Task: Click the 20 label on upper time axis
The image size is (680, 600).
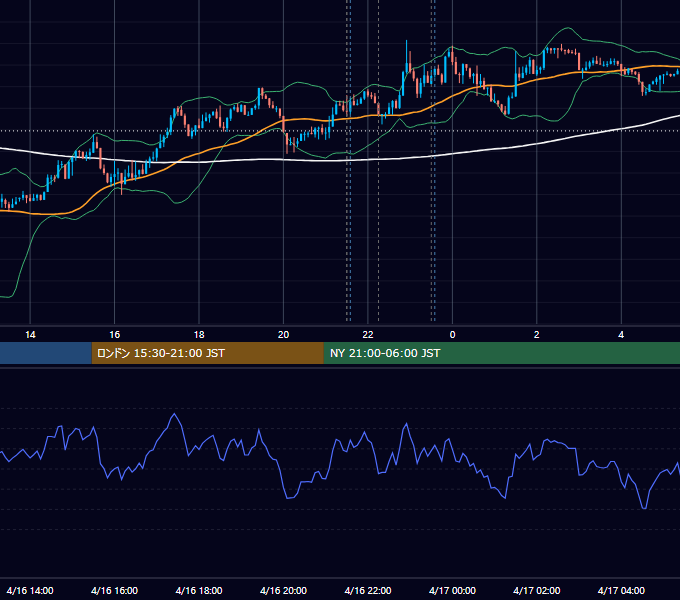Action: coord(283,335)
